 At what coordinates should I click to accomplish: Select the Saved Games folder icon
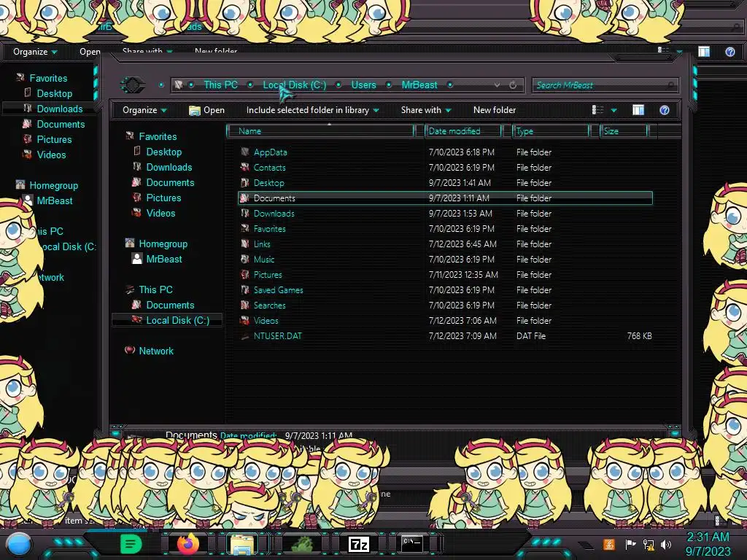[245, 290]
